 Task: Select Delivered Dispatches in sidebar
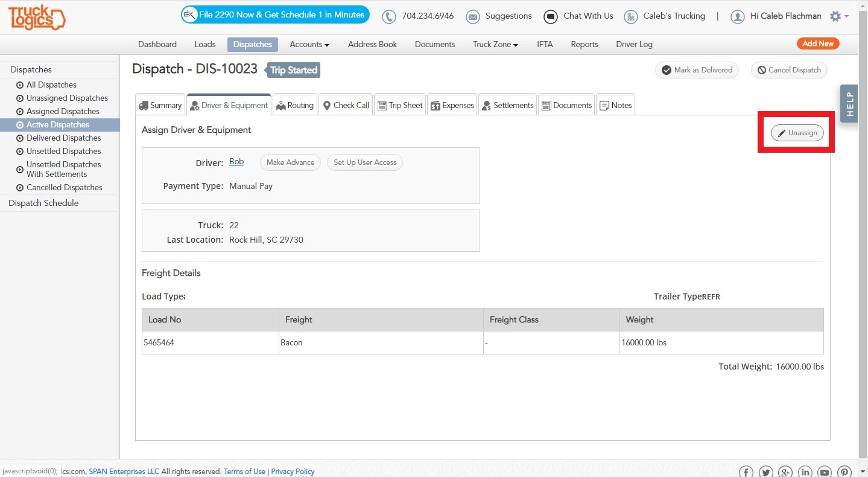tap(63, 138)
